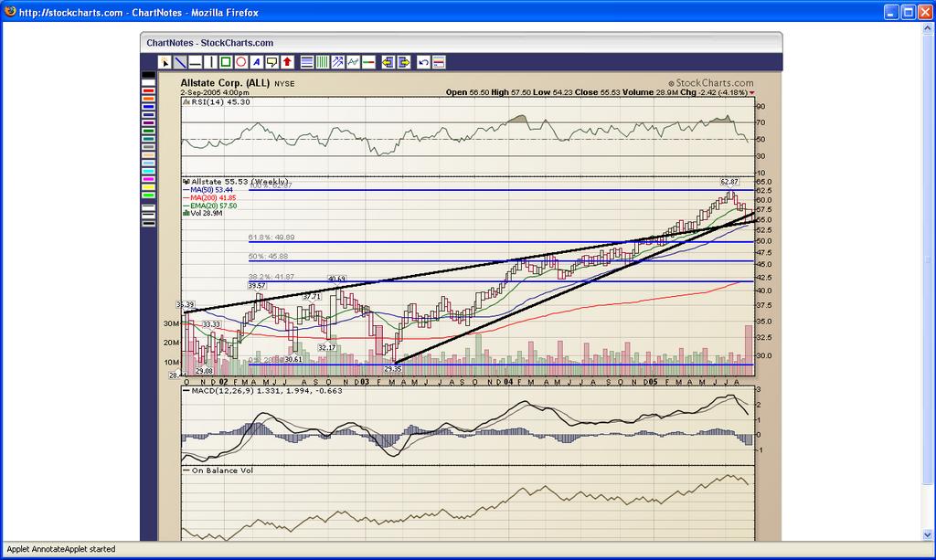Click the 'MA(50) 53.44' legend entry
The image size is (936, 560).
coord(207,190)
